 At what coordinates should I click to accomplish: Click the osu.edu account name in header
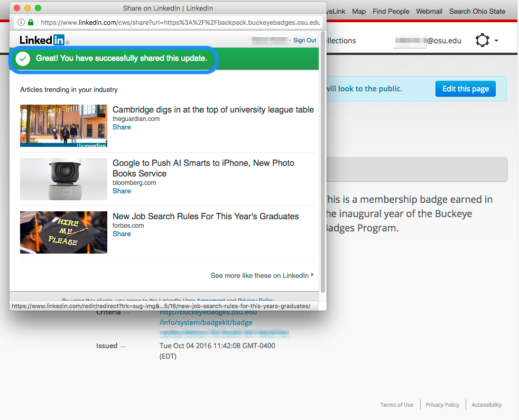pos(428,41)
